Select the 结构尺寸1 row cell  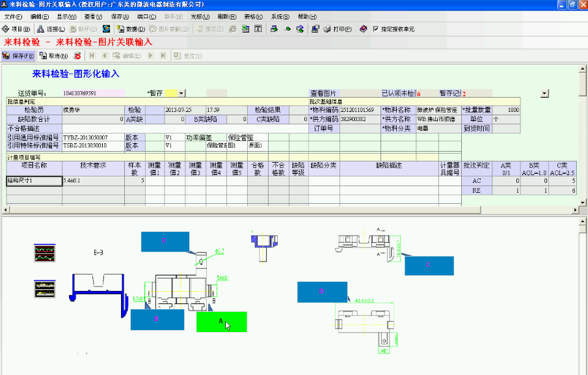pyautogui.click(x=34, y=180)
